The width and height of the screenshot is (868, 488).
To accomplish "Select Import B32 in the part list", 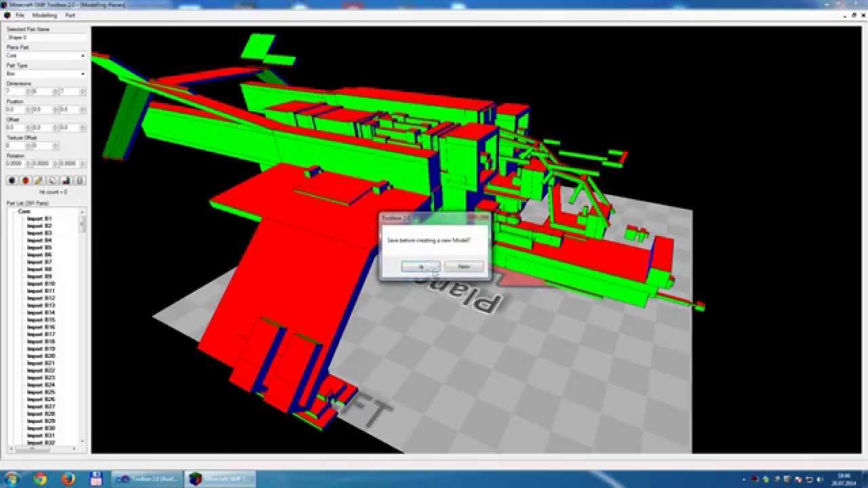I will [x=41, y=443].
